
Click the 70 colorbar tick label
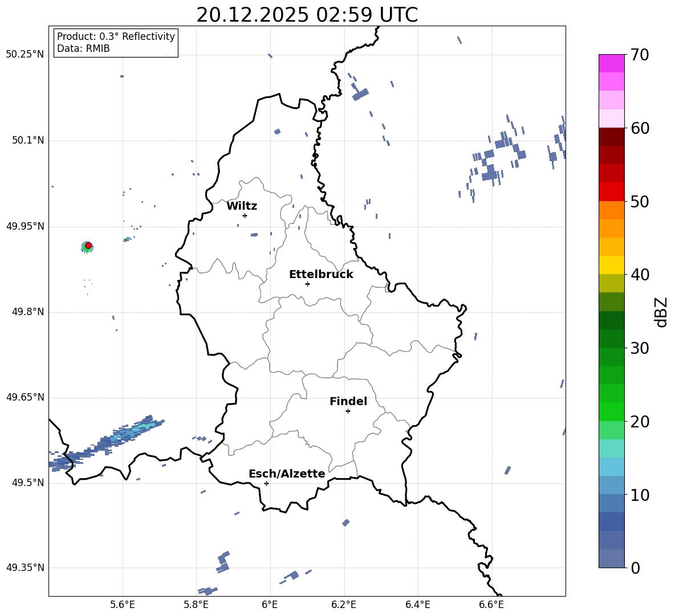[x=639, y=55]
